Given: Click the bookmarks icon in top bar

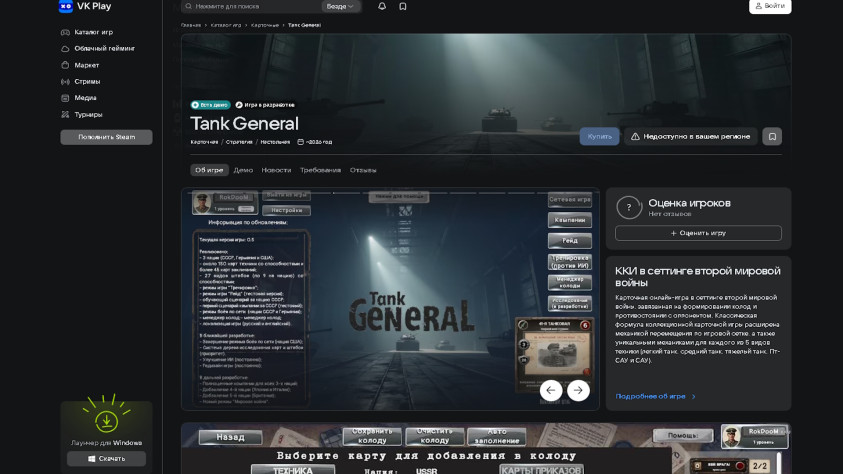Looking at the screenshot, I should tap(403, 6).
